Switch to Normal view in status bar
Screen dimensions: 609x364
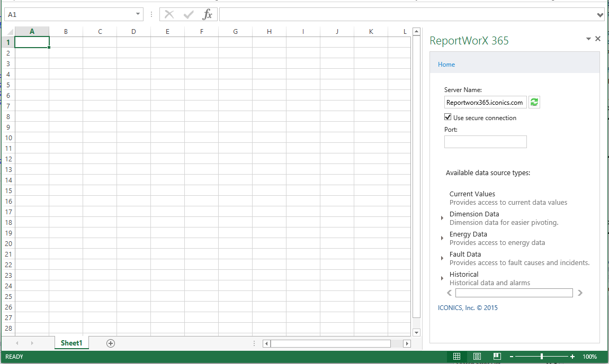pos(456,356)
